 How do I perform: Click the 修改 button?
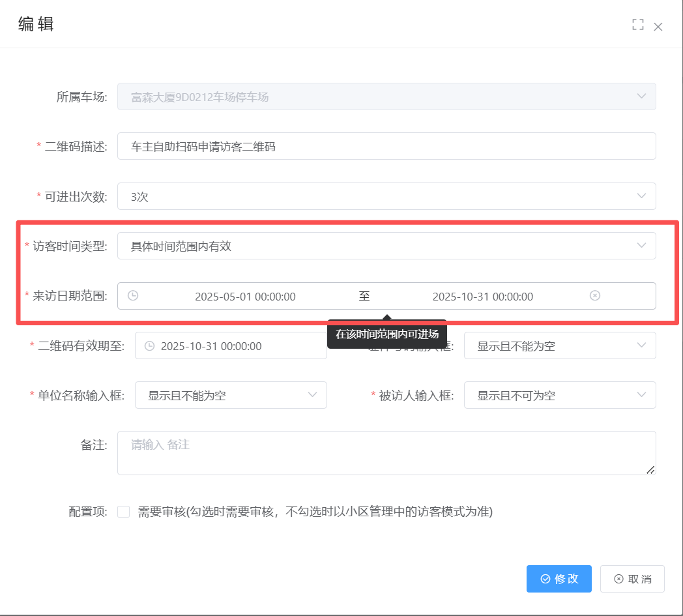click(559, 579)
